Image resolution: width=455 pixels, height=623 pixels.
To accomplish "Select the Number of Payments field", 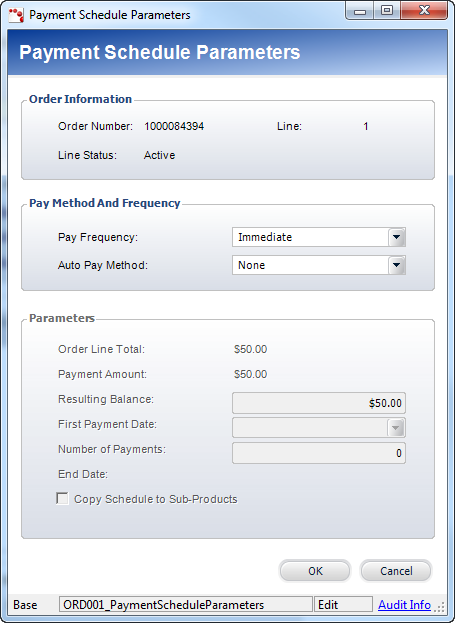I will click(x=319, y=453).
